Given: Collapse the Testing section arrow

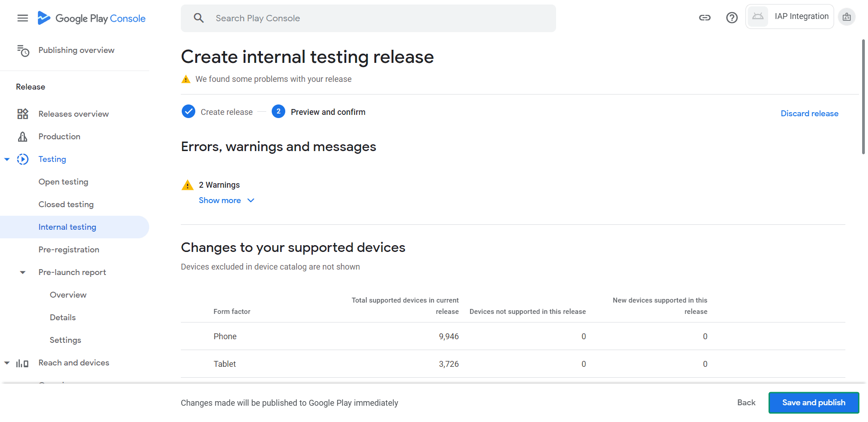Looking at the screenshot, I should point(7,159).
